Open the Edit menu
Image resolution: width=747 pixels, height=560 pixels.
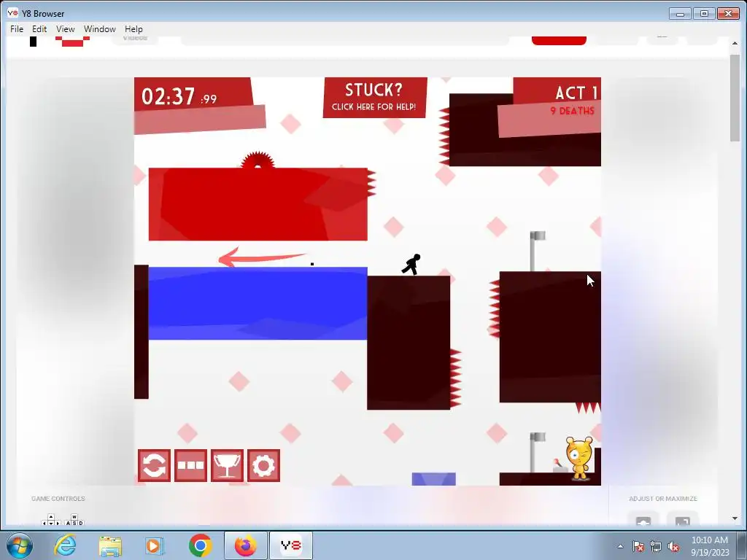click(x=39, y=29)
